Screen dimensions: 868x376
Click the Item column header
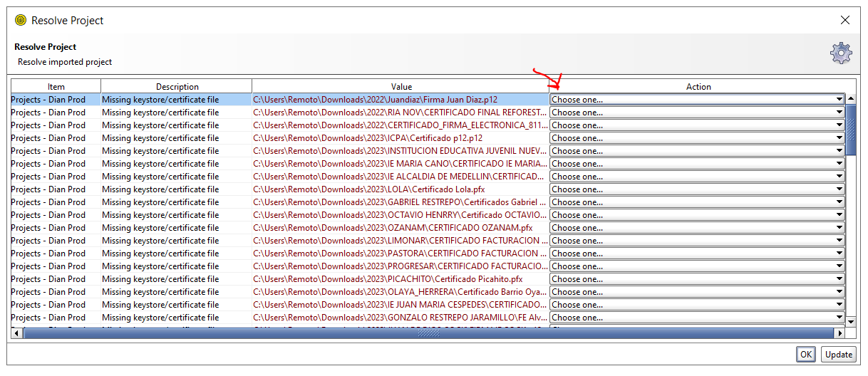(x=56, y=87)
